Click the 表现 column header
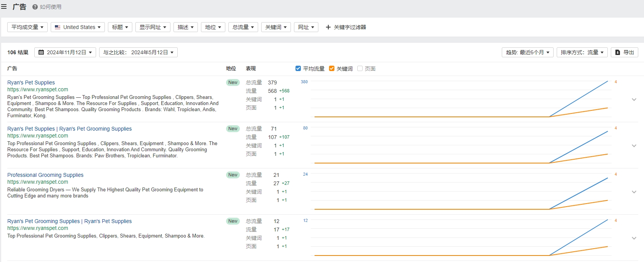The width and height of the screenshot is (644, 262). 251,68
